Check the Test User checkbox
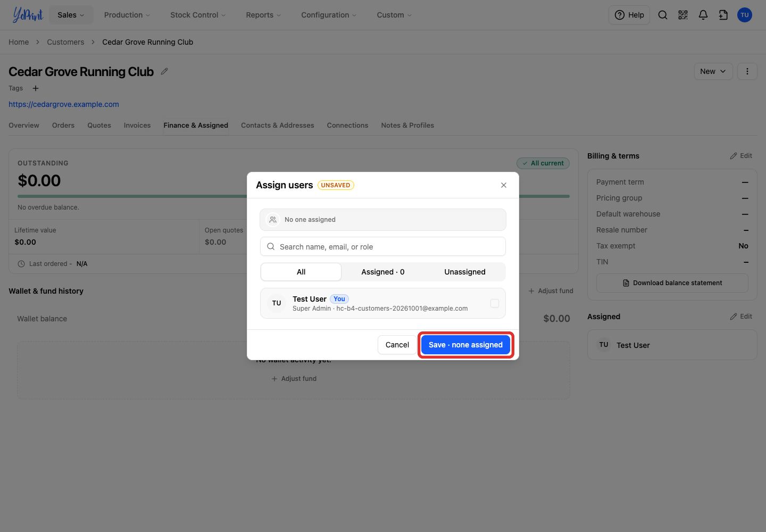The width and height of the screenshot is (766, 532). [x=495, y=303]
